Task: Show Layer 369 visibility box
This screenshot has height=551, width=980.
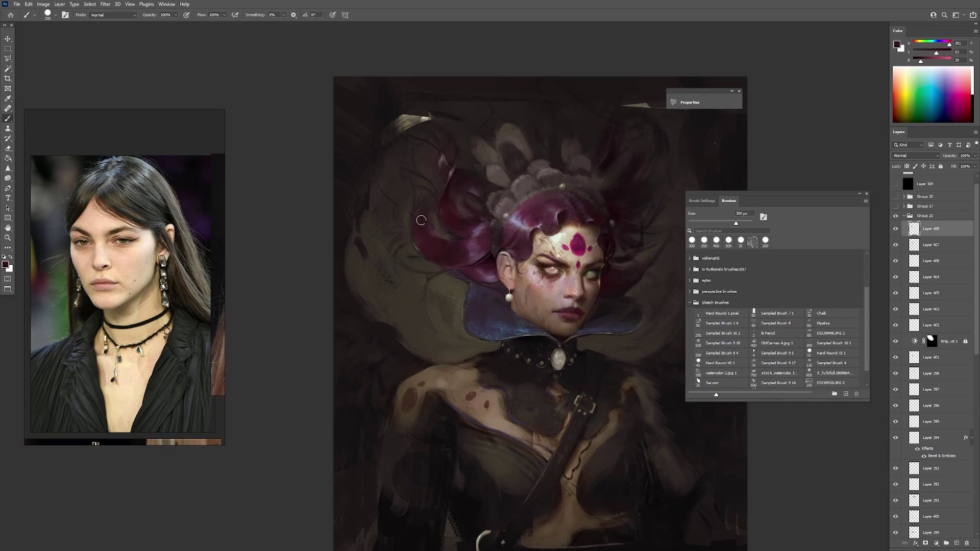Action: [x=895, y=184]
